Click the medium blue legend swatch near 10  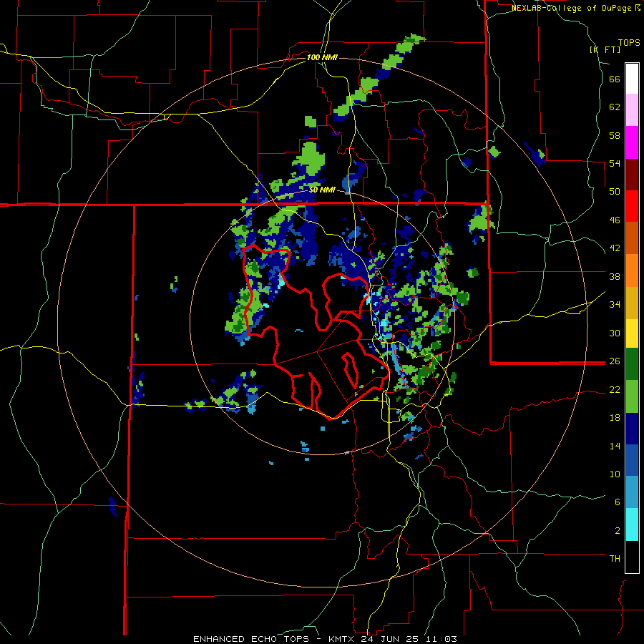[632, 460]
